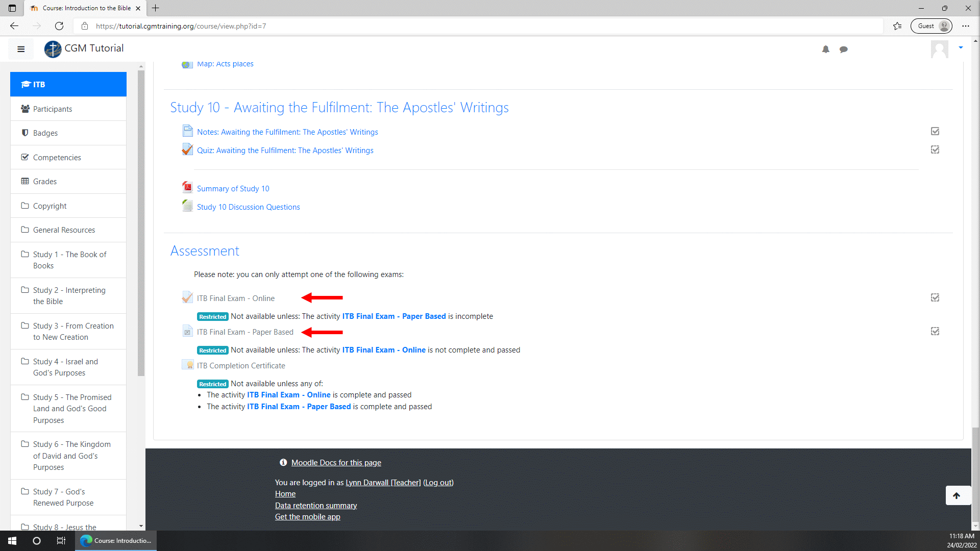Open Notes: Awaiting the Fulfilment link
This screenshot has height=551, width=980.
pos(287,132)
